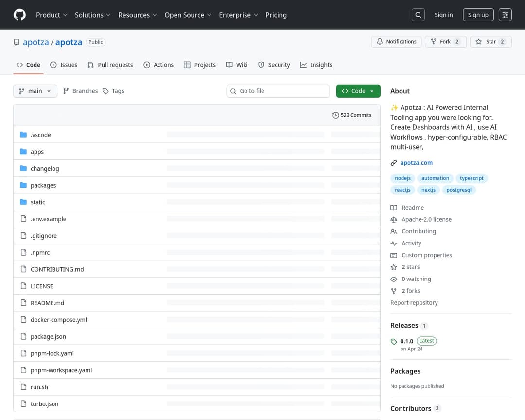The height and width of the screenshot is (420, 525).
Task: Open the Pull requests tab
Action: [x=110, y=65]
